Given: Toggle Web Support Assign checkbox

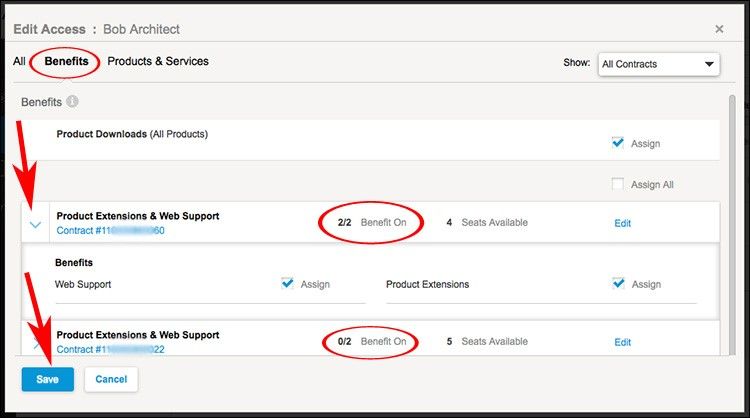Looking at the screenshot, I should pos(288,284).
